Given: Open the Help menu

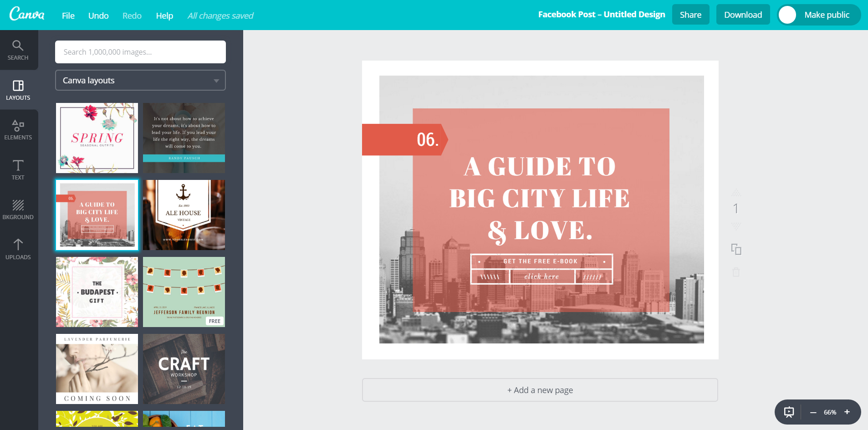Looking at the screenshot, I should [x=164, y=15].
